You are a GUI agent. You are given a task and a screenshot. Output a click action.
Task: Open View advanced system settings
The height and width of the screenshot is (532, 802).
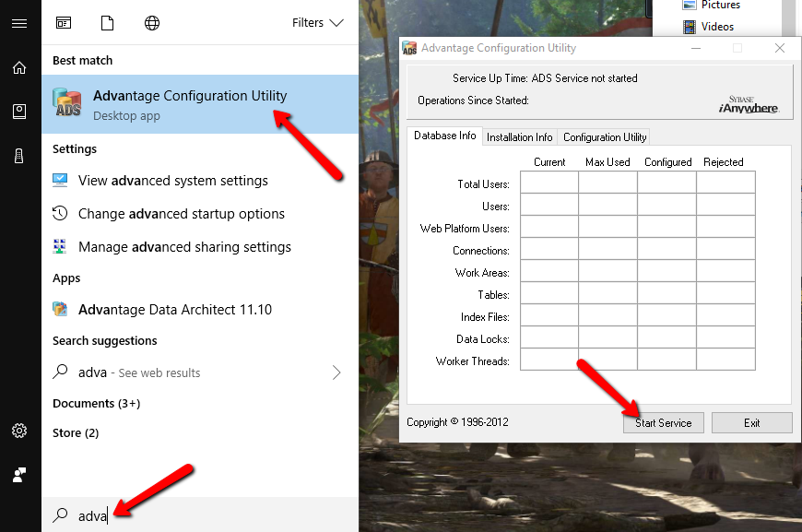[x=200, y=181]
